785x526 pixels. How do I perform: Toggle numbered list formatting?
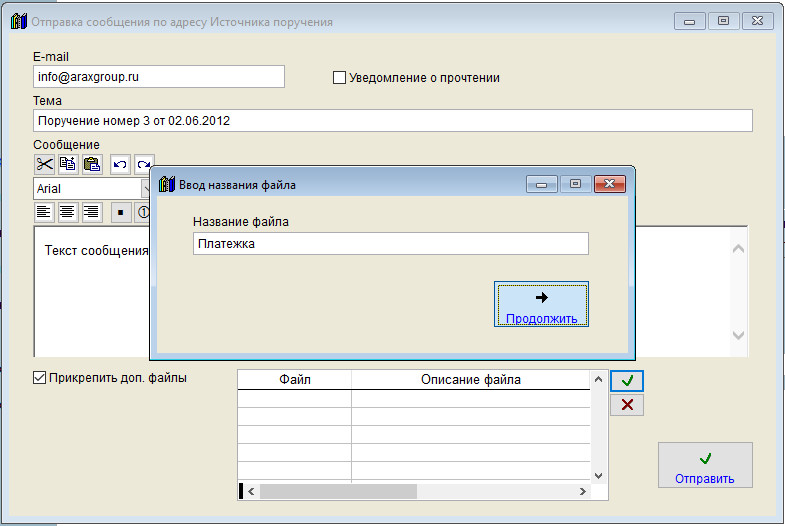[143, 212]
